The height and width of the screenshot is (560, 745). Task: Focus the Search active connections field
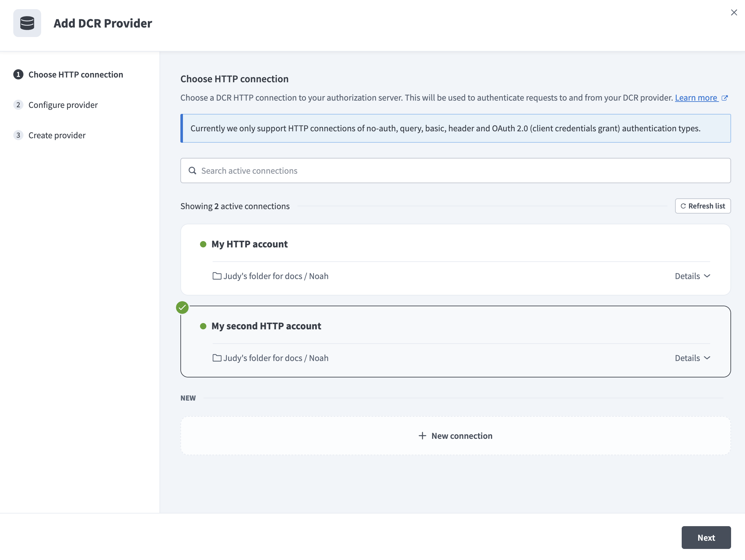pyautogui.click(x=455, y=171)
